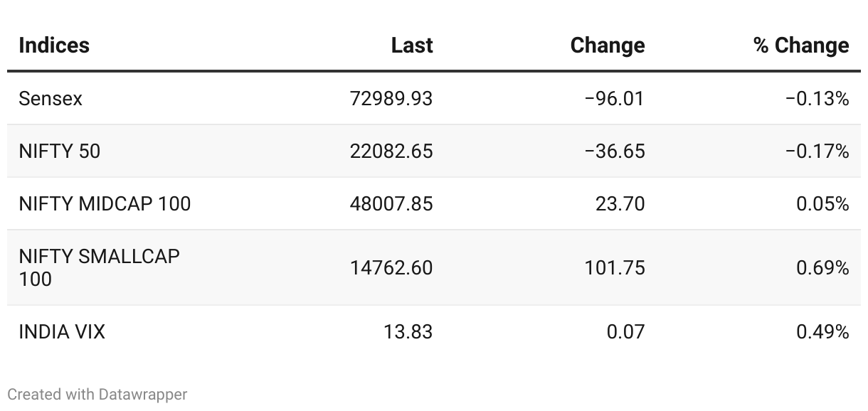This screenshot has width=868, height=411.
Task: Select the NIFTY SMALLCAP 100 label
Action: (x=99, y=267)
